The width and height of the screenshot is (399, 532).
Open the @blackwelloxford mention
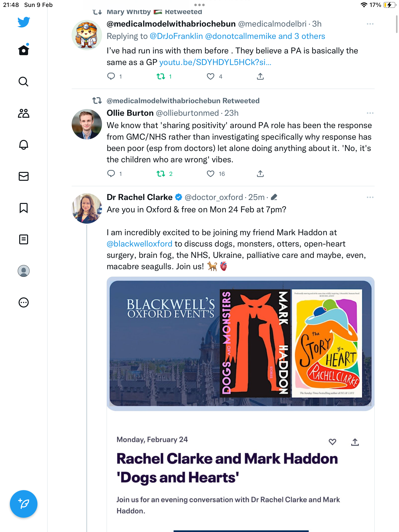(139, 244)
